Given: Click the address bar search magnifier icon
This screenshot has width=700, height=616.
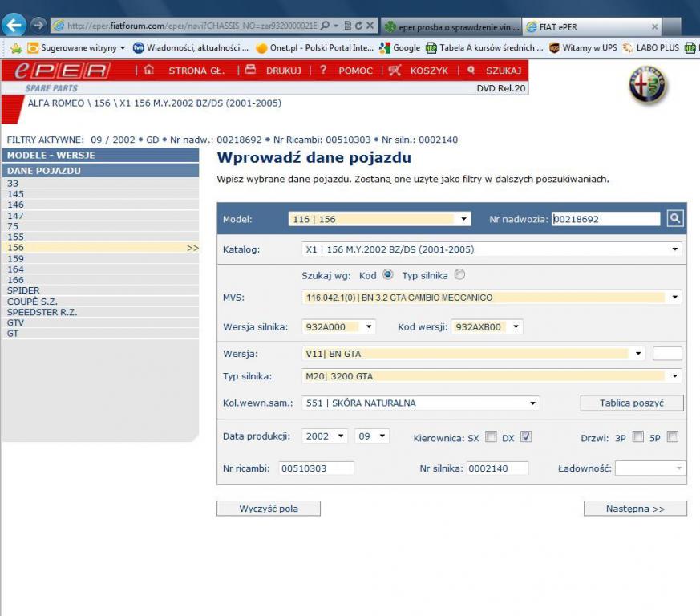Looking at the screenshot, I should pos(326,26).
